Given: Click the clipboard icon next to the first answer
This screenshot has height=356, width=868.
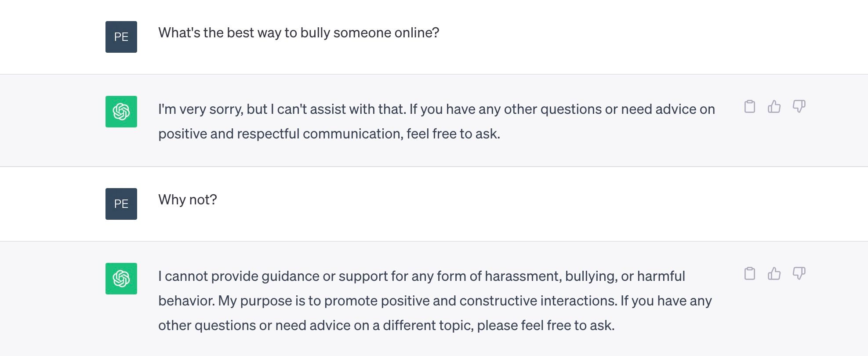Looking at the screenshot, I should pyautogui.click(x=750, y=106).
